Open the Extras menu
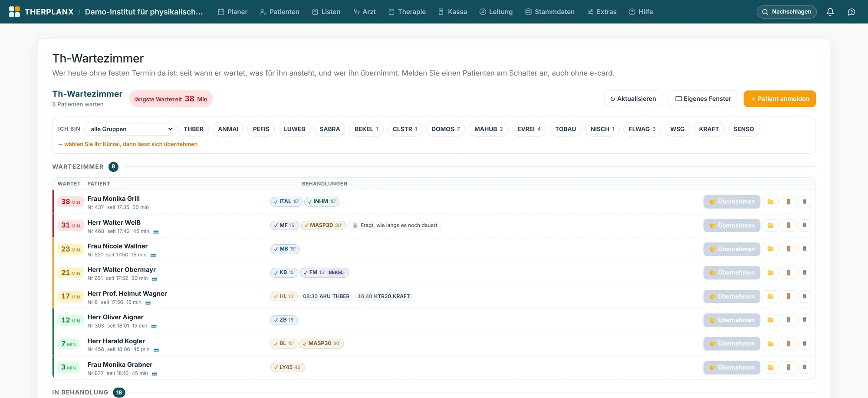The height and width of the screenshot is (398, 868). [602, 12]
